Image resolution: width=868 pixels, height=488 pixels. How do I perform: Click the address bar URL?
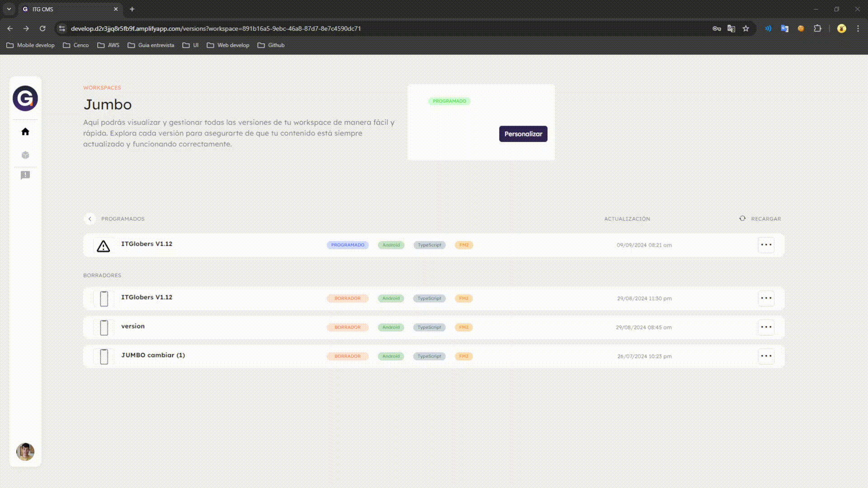(x=216, y=28)
